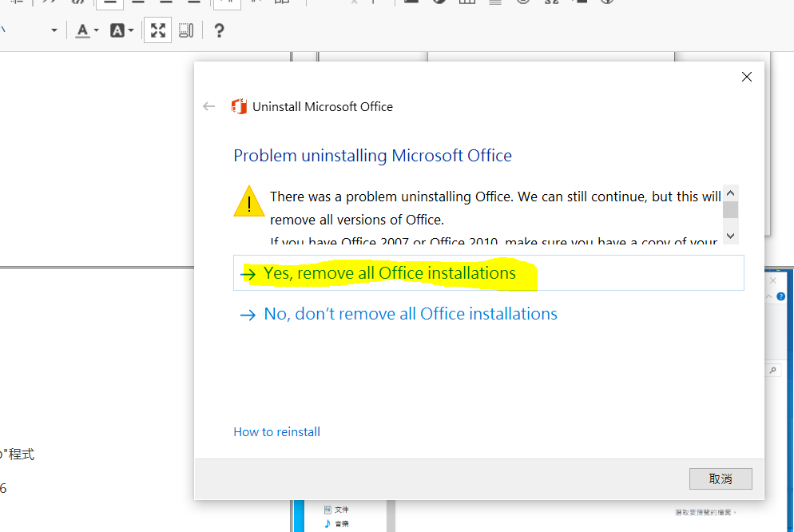Toggle the show blocks icon
The height and width of the screenshot is (532, 794).
[186, 30]
